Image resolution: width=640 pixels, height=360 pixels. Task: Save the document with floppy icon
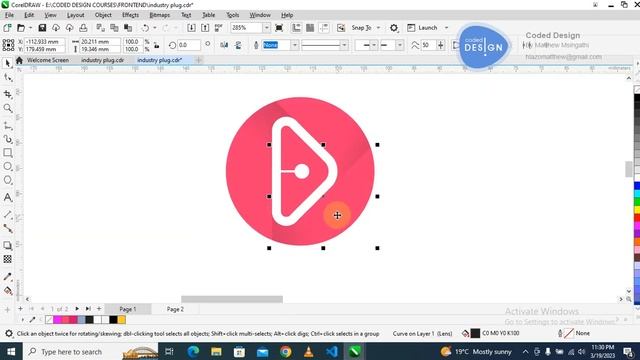point(42,28)
